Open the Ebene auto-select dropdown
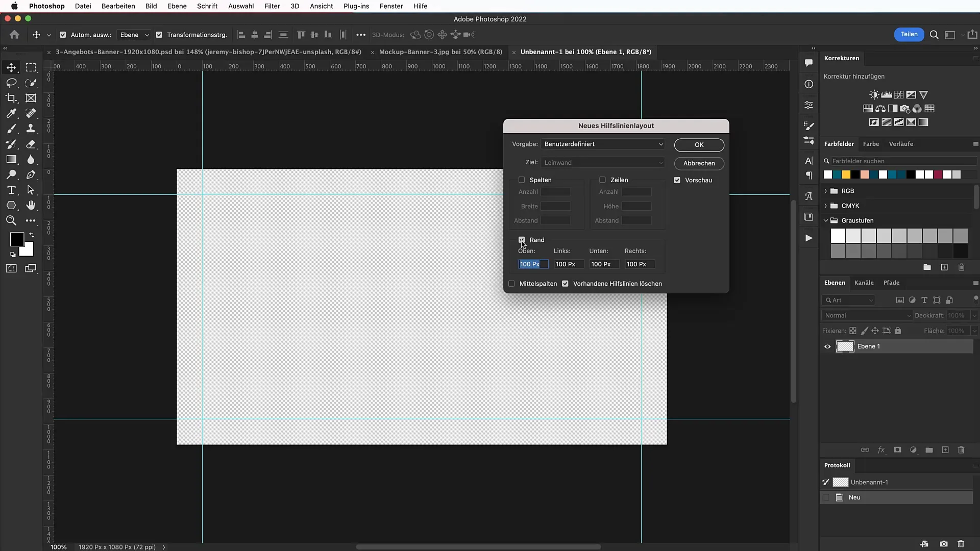 [x=134, y=35]
